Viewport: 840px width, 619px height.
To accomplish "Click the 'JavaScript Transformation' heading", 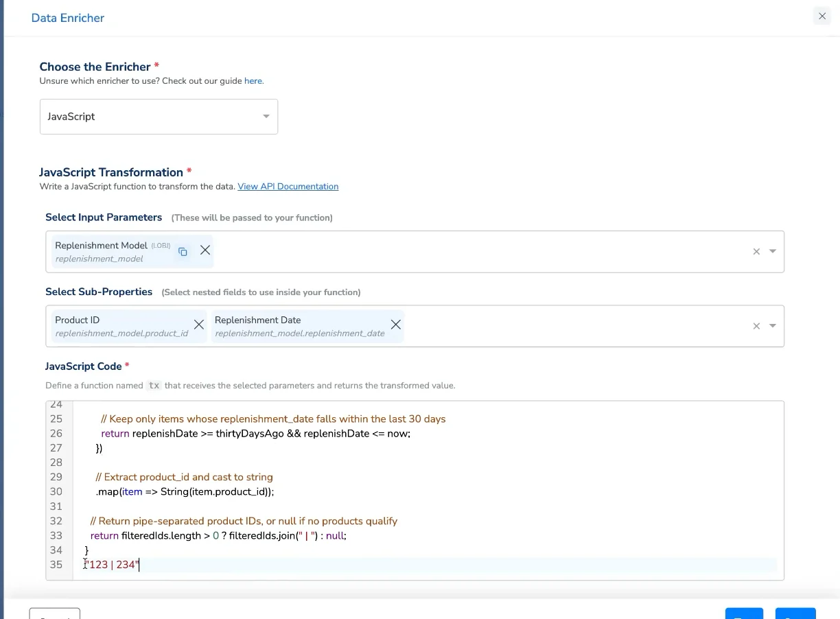I will [111, 172].
